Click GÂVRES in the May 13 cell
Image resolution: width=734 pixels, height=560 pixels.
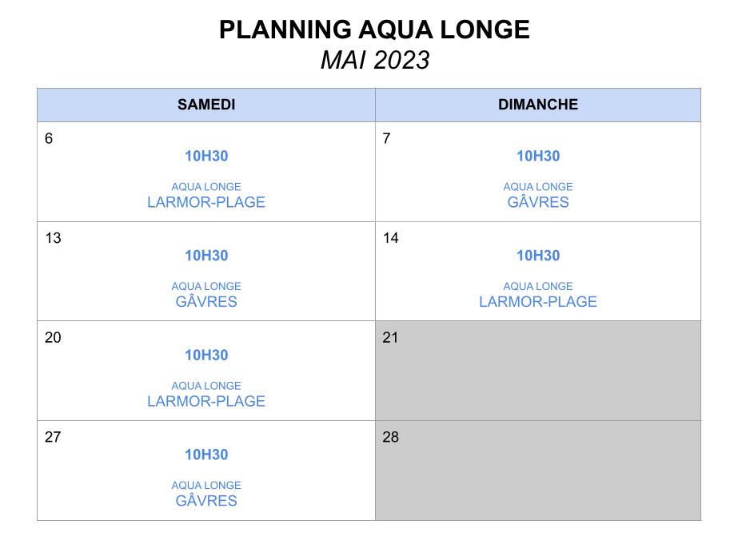pyautogui.click(x=206, y=301)
